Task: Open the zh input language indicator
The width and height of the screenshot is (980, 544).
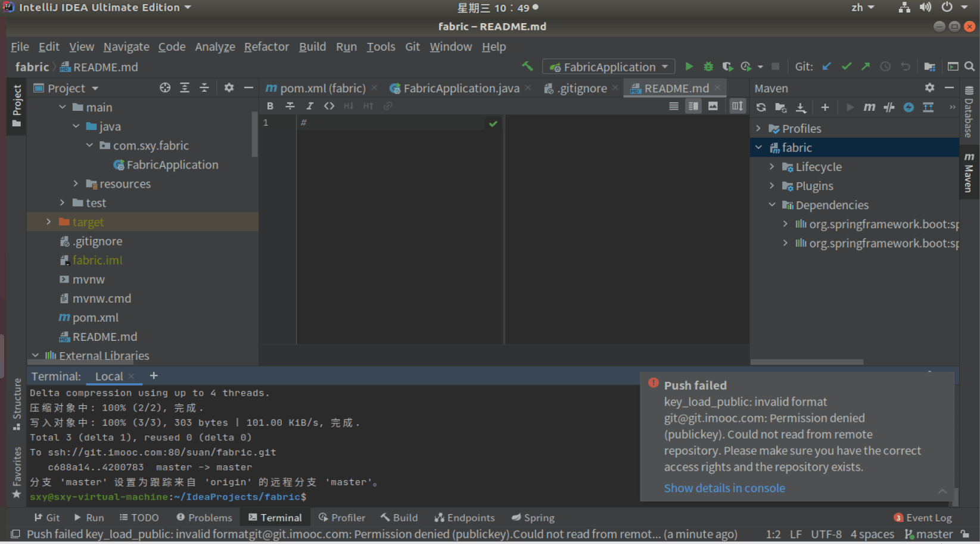Action: [x=862, y=7]
